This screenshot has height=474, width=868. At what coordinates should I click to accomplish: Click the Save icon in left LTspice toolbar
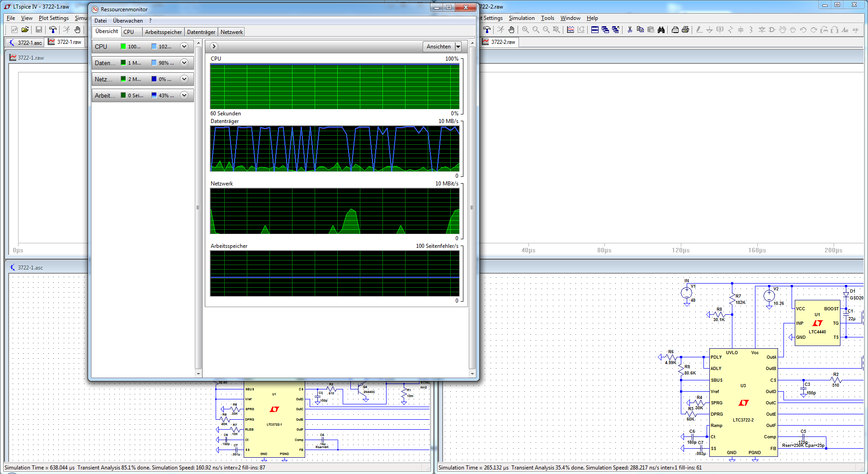pos(39,29)
